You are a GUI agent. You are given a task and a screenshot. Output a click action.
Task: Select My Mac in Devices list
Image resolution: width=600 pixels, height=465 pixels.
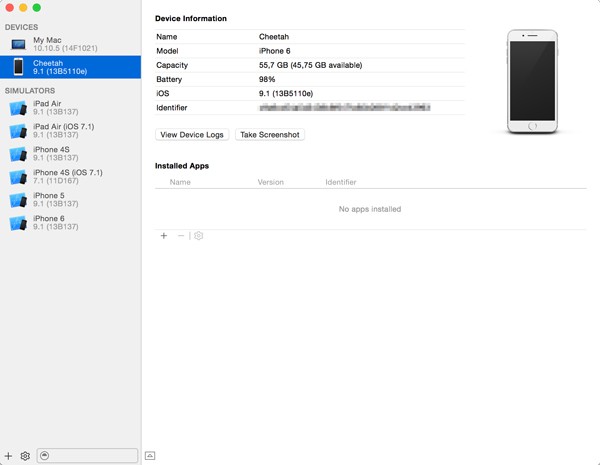70,44
